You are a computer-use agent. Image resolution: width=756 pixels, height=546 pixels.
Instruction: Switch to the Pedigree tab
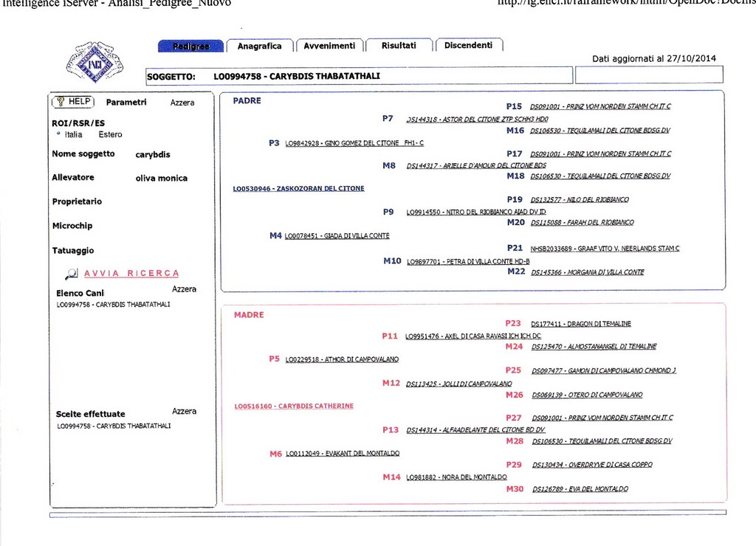tap(191, 46)
